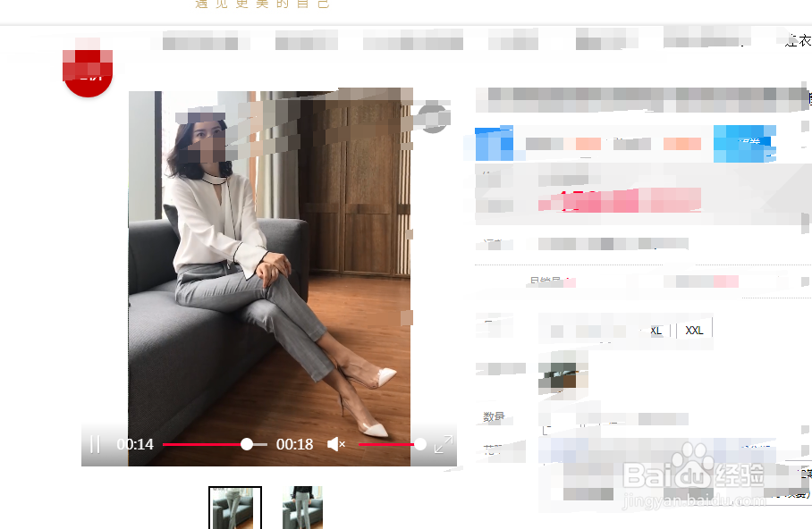Enter fullscreen with the expand arrows icon
This screenshot has width=812, height=529.
(x=444, y=444)
